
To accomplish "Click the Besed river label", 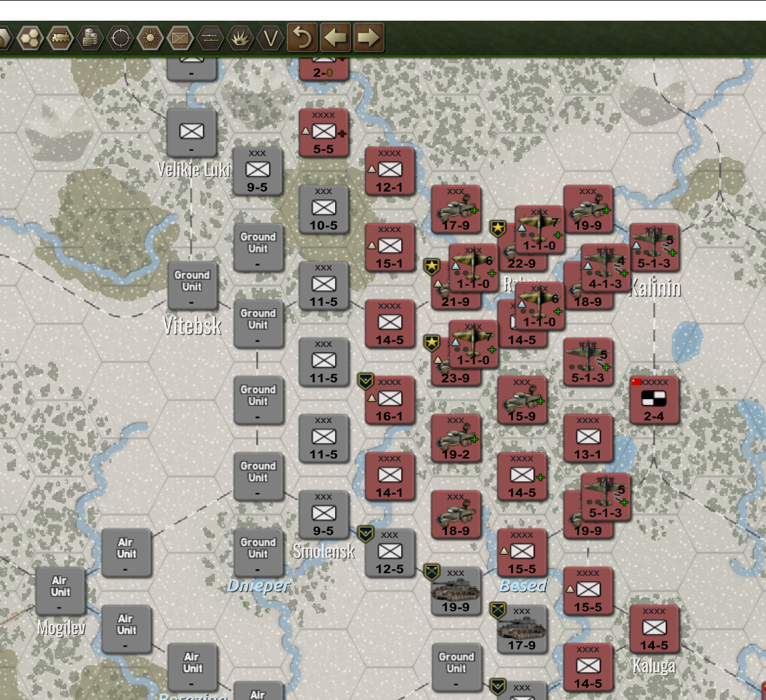I will (x=522, y=585).
